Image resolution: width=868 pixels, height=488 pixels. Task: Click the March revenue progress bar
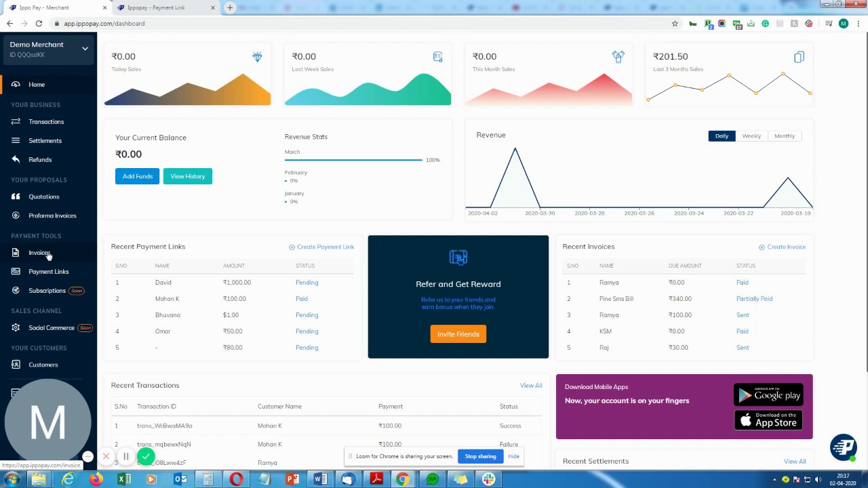coord(353,160)
